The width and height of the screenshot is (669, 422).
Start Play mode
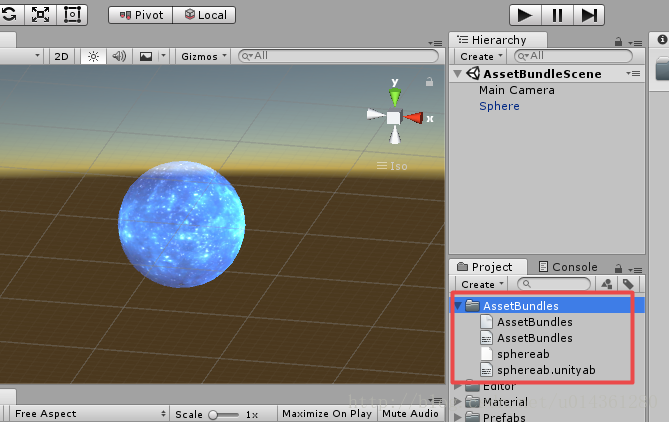click(x=525, y=15)
